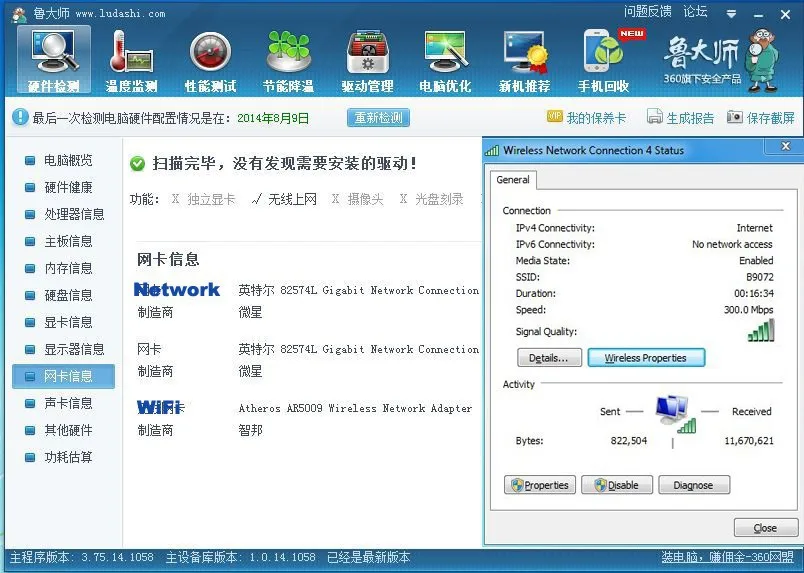Click Atheros AR5009 Wireless Network Adapter text
804x573 pixels.
pos(355,408)
